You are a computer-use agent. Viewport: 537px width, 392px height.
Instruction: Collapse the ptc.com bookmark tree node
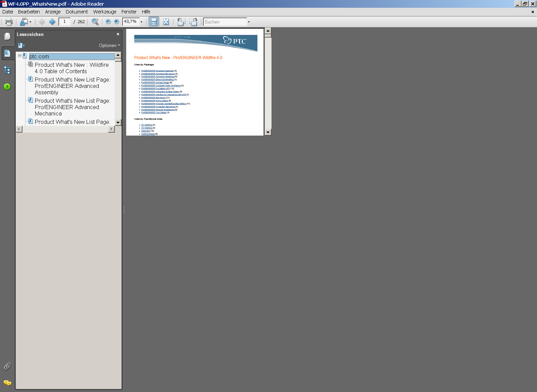19,56
